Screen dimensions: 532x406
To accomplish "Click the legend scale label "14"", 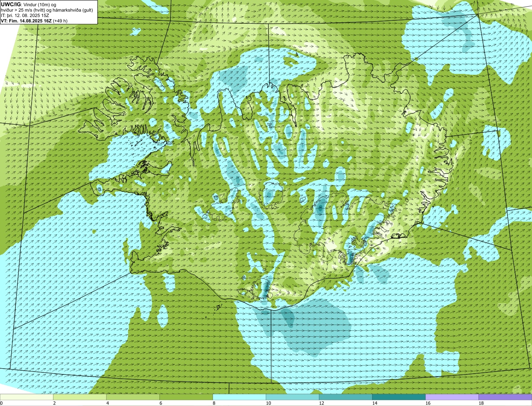I will click(x=375, y=403).
